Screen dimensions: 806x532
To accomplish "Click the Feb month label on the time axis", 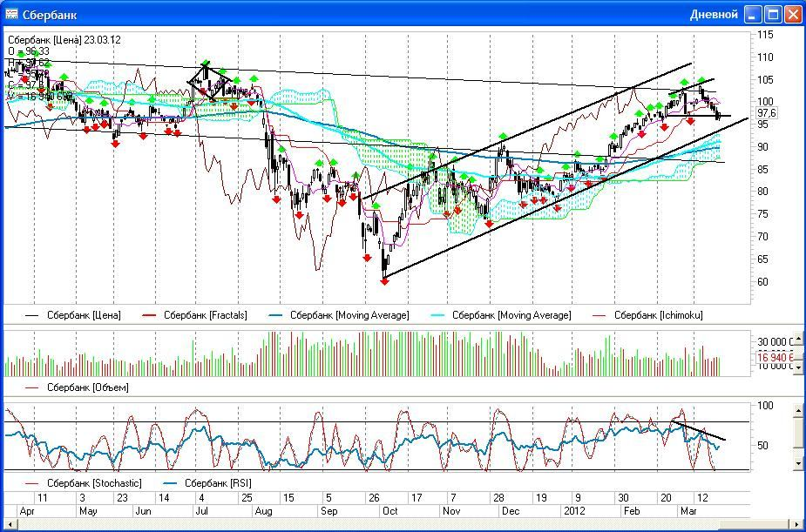I will [631, 511].
